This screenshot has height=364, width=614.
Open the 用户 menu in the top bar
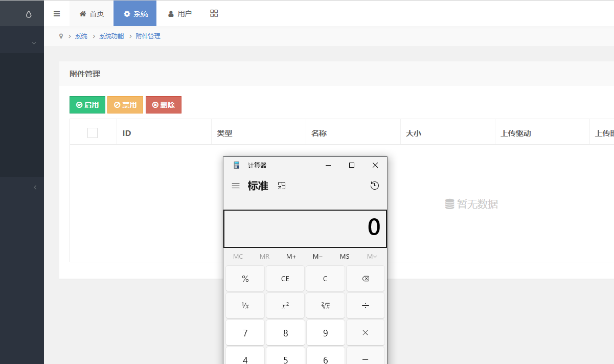[179, 13]
